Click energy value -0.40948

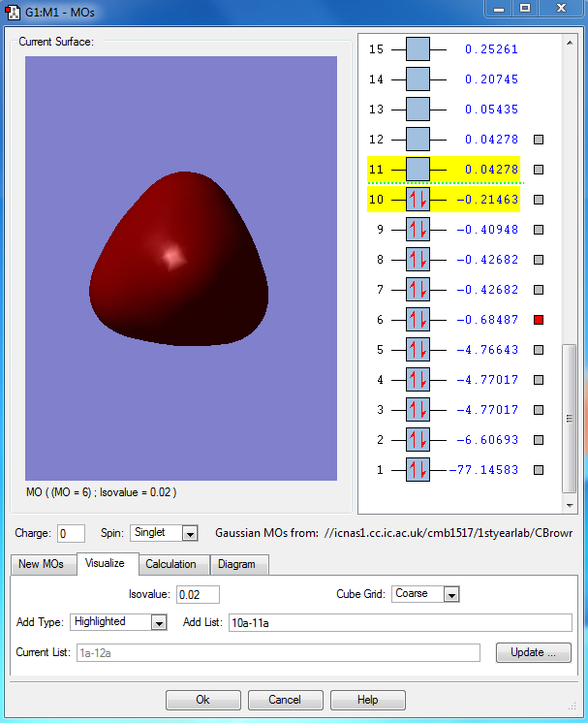click(487, 230)
